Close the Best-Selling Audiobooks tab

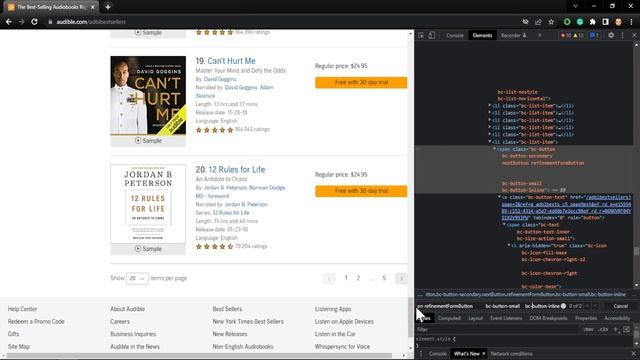93,7
